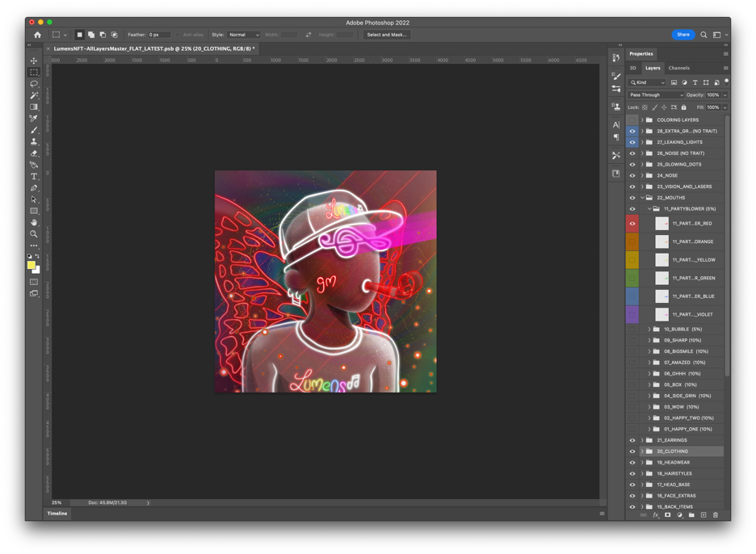The image size is (756, 554).
Task: Pick the Magic Wand tool
Action: pyautogui.click(x=34, y=95)
